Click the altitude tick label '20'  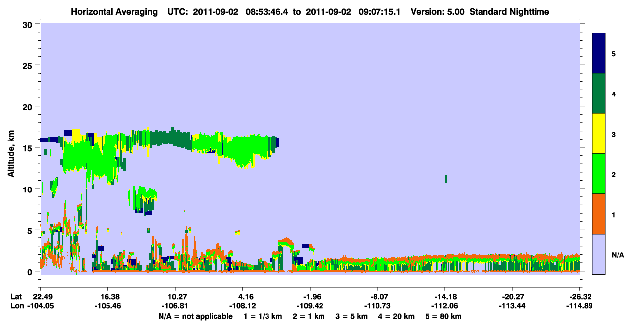point(28,106)
